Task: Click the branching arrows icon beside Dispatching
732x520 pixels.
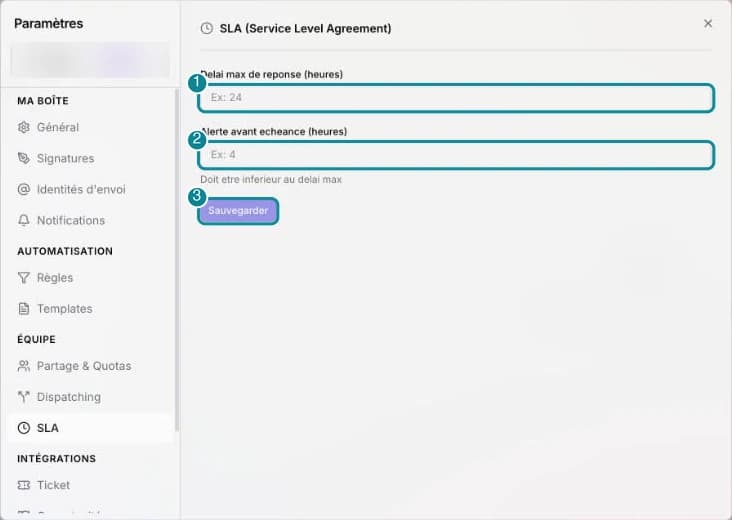Action: point(23,397)
